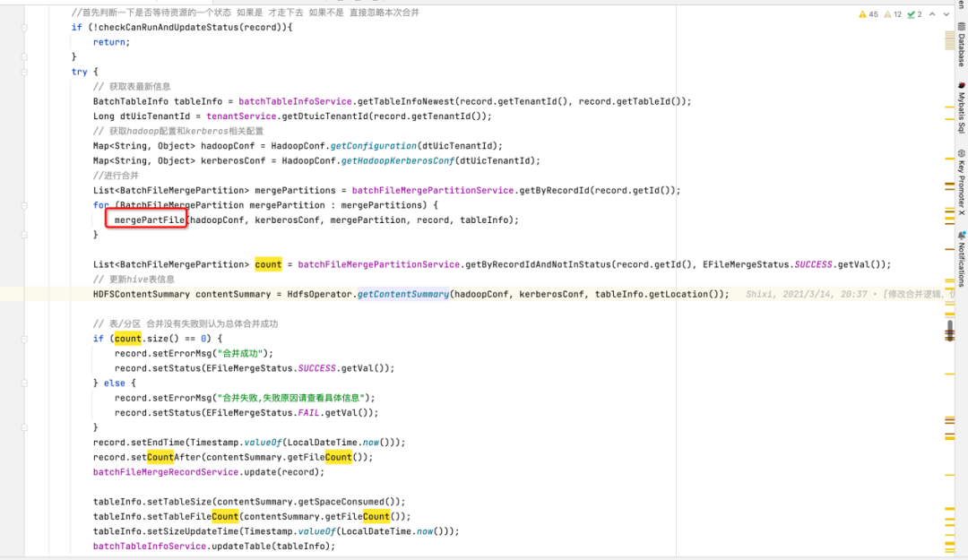
Task: Open the Mybatis Sql tool window
Action: [x=961, y=108]
